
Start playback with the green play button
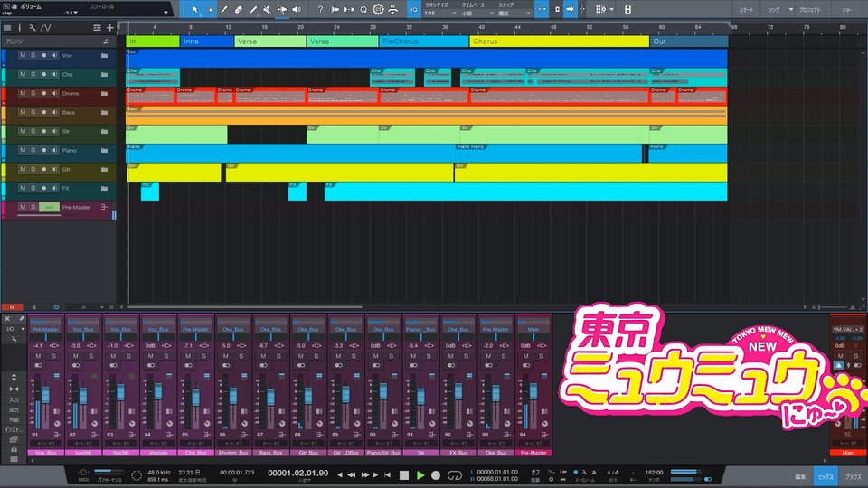click(420, 475)
